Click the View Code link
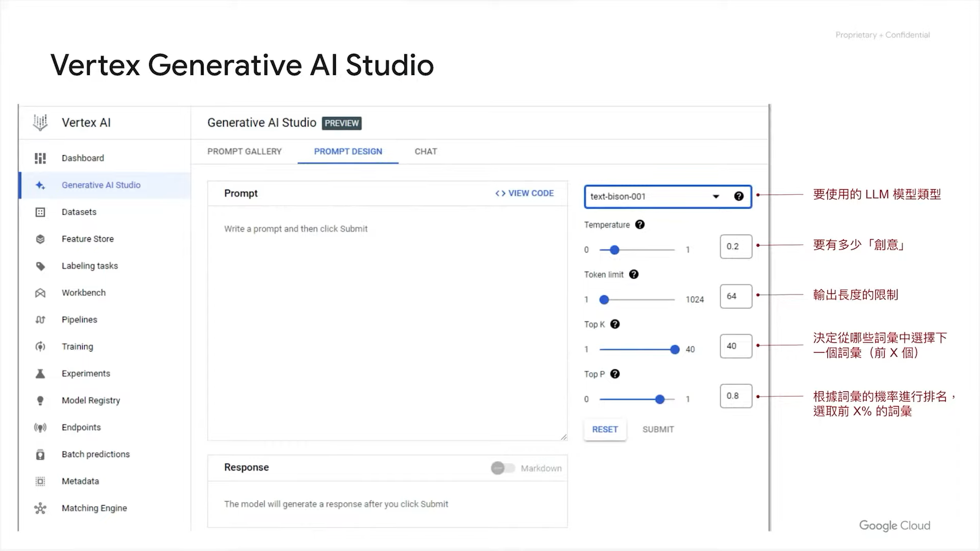980x551 pixels. [x=525, y=193]
